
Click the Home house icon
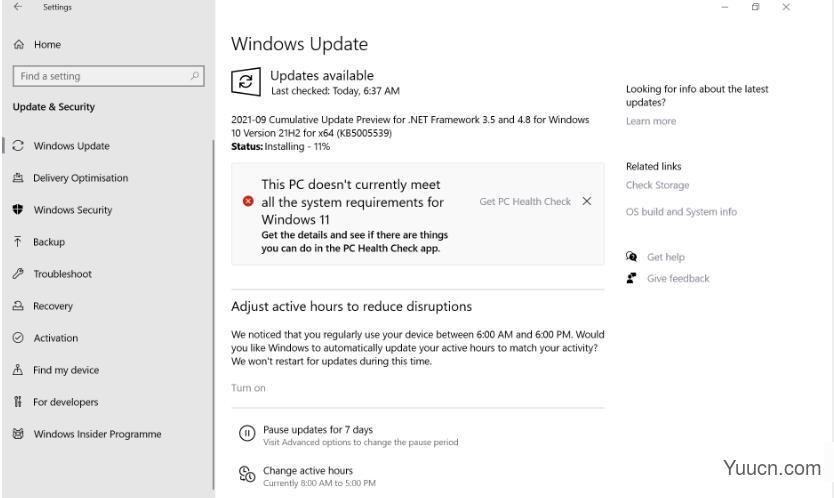tap(19, 45)
